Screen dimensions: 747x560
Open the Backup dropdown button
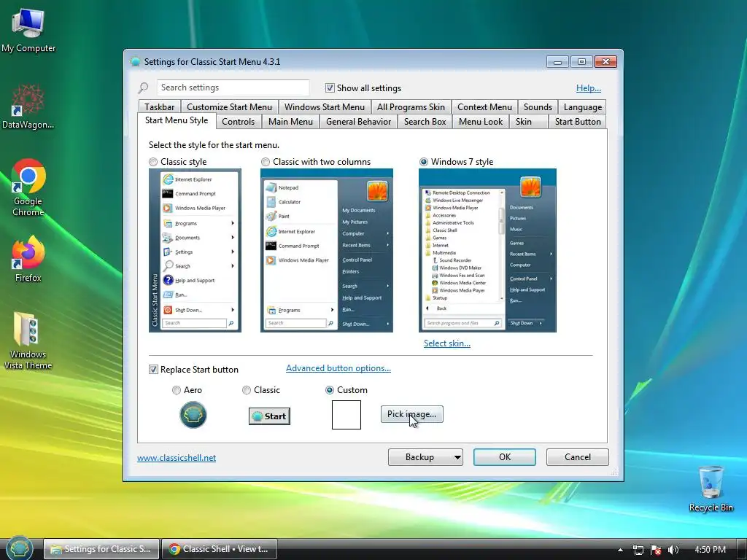(425, 457)
